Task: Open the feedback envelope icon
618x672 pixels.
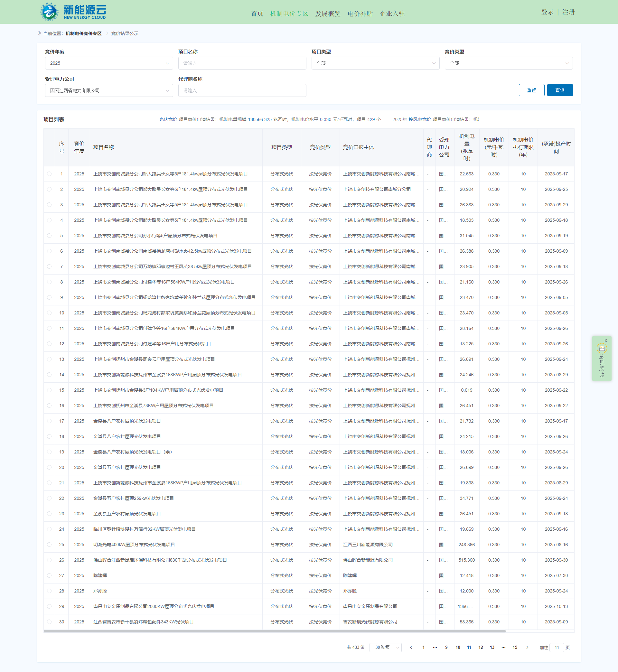Action: (602, 348)
